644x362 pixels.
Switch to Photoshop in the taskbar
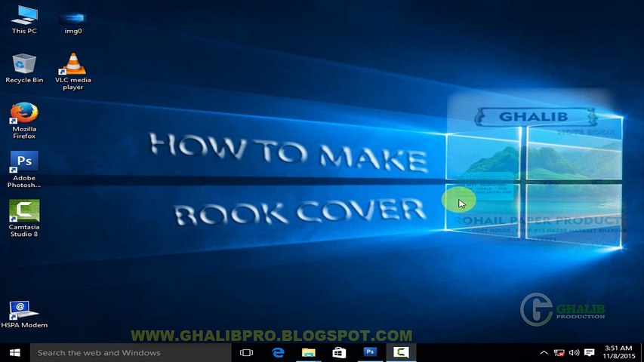[370, 352]
